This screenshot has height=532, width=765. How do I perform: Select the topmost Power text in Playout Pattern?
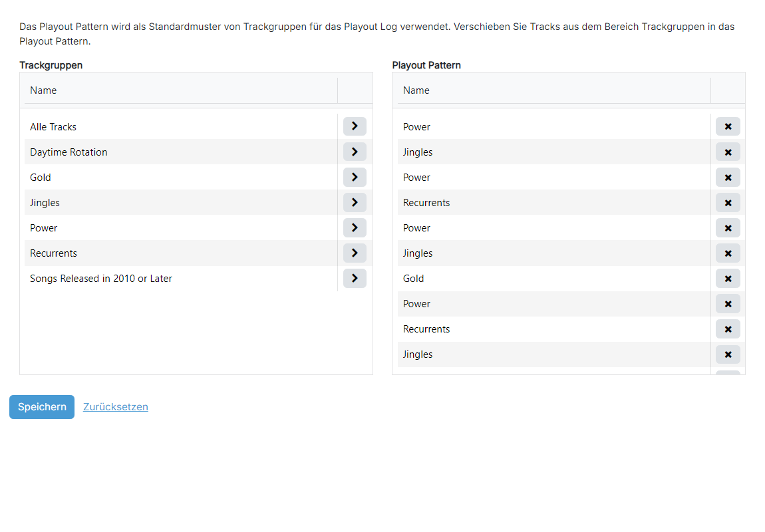[x=416, y=127]
